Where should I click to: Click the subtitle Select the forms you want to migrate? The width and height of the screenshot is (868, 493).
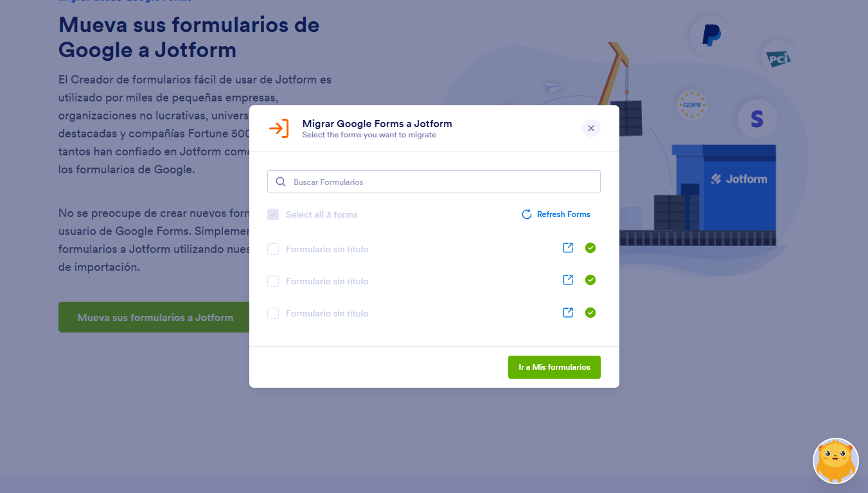[x=369, y=135]
